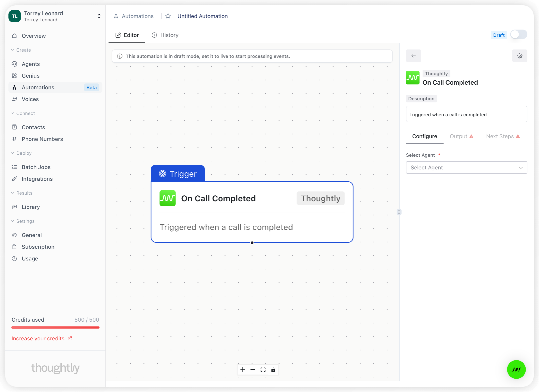Click the General settings gear icon
This screenshot has height=392, width=539.
(x=14, y=235)
